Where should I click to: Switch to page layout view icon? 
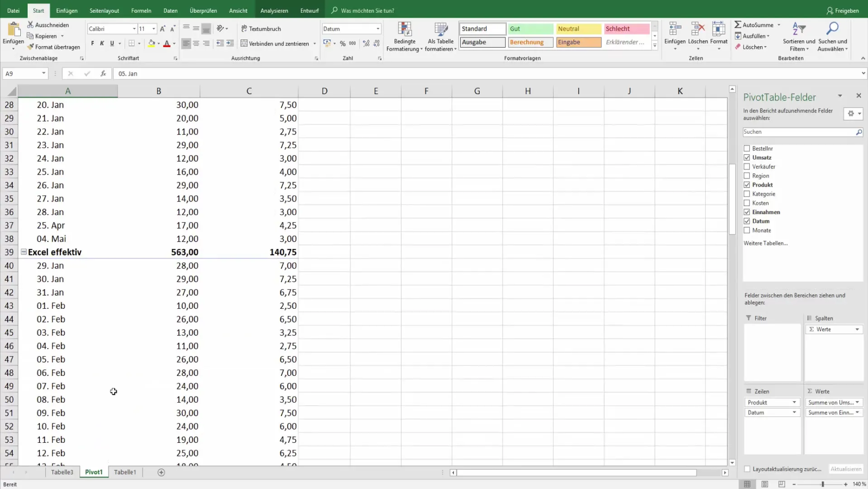pyautogui.click(x=764, y=484)
